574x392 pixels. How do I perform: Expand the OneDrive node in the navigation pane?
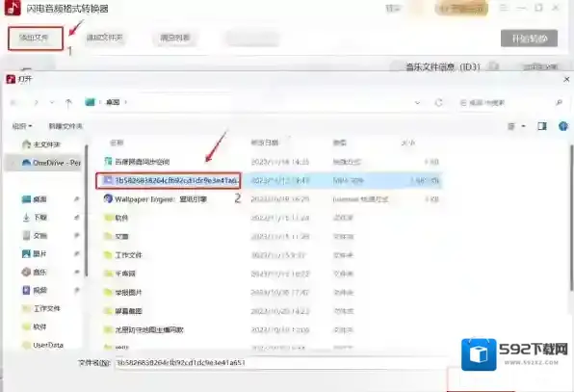[13, 163]
